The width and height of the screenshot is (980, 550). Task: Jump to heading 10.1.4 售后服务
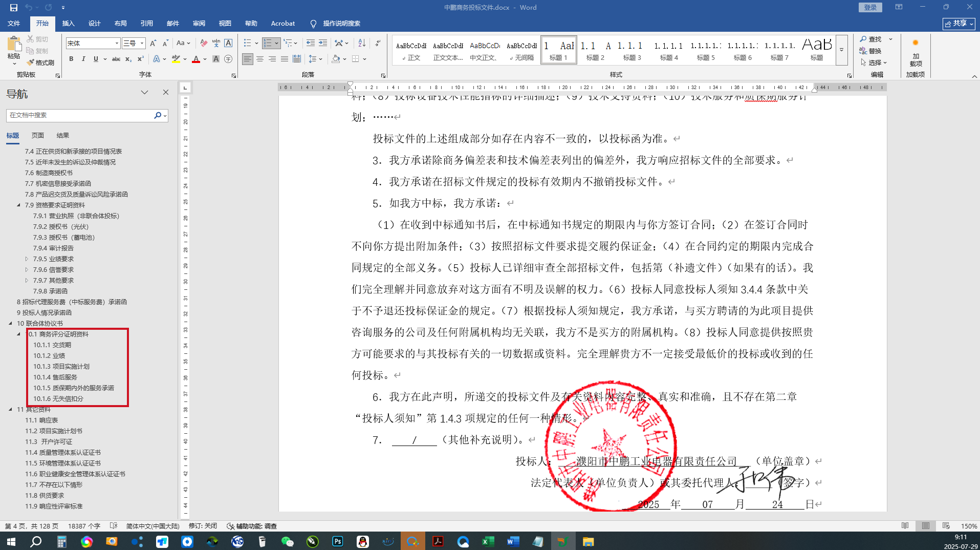pyautogui.click(x=55, y=377)
